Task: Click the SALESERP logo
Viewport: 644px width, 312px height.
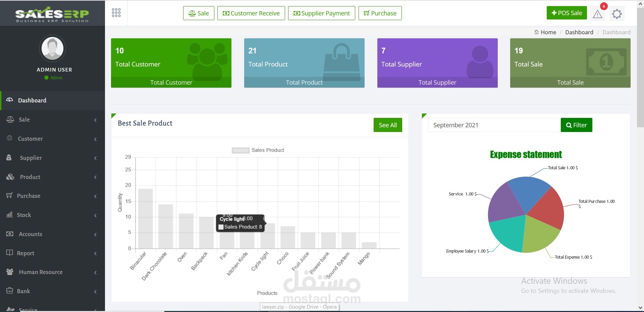Action: (51, 13)
